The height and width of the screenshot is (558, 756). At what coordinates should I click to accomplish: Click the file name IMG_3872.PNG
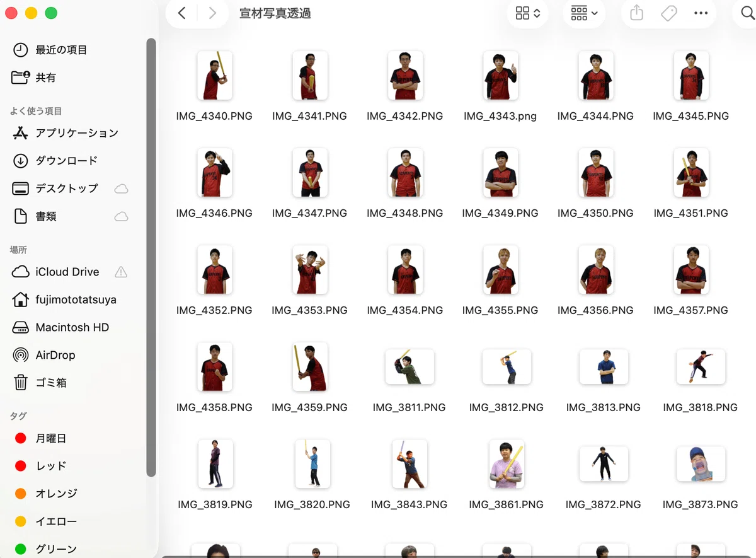(603, 504)
